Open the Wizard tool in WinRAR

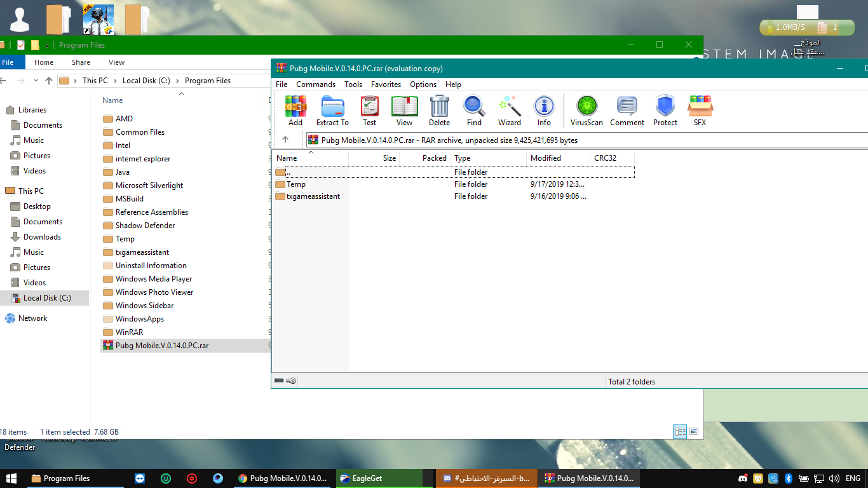(509, 111)
